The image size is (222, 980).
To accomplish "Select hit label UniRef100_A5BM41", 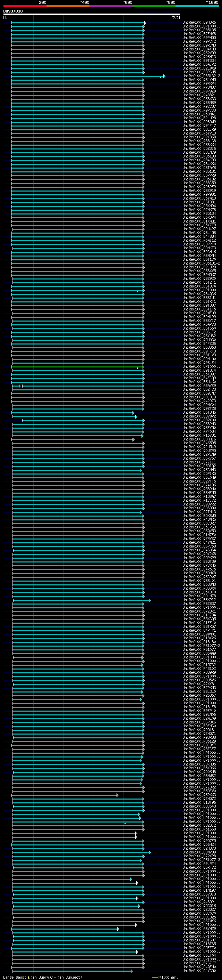I will 199,114.
